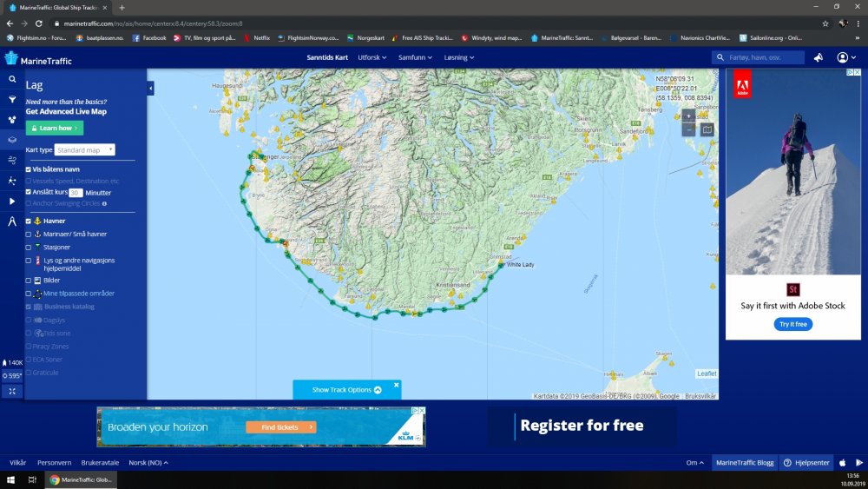868x489 pixels.
Task: Close the Show Track Options bar
Action: pos(397,384)
